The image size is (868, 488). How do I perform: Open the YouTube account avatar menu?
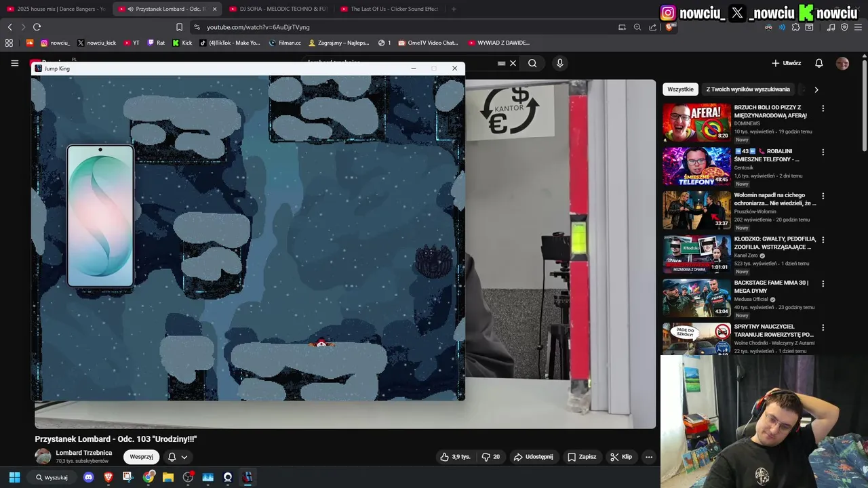click(842, 63)
